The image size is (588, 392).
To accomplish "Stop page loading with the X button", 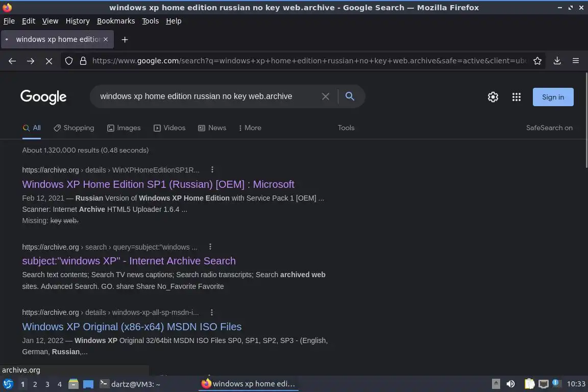I will [x=49, y=61].
